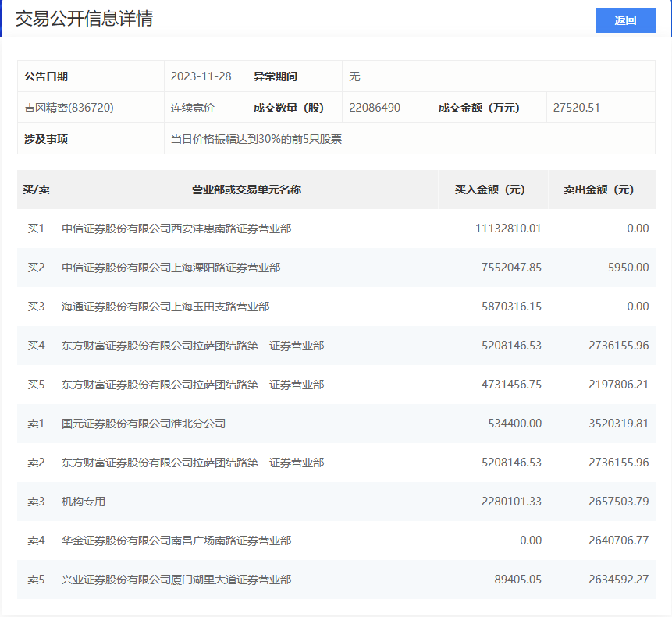Image resolution: width=672 pixels, height=617 pixels.
Task: Select 华金证券南昌广场南路证券营业部 row
Action: (176, 541)
